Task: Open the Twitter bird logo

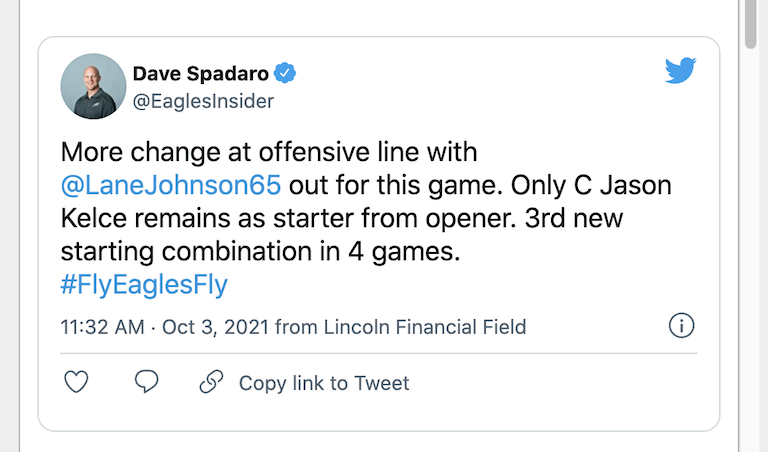Action: (x=681, y=71)
